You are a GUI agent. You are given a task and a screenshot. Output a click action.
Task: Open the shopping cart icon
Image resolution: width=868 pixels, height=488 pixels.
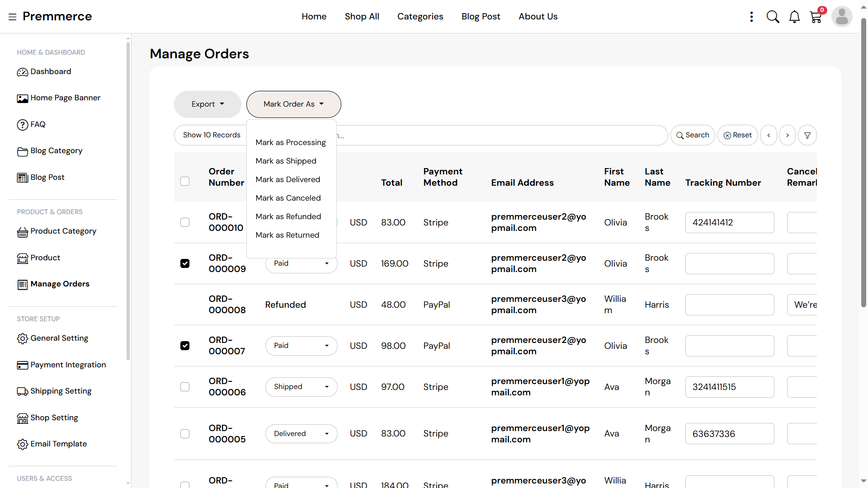(x=816, y=17)
